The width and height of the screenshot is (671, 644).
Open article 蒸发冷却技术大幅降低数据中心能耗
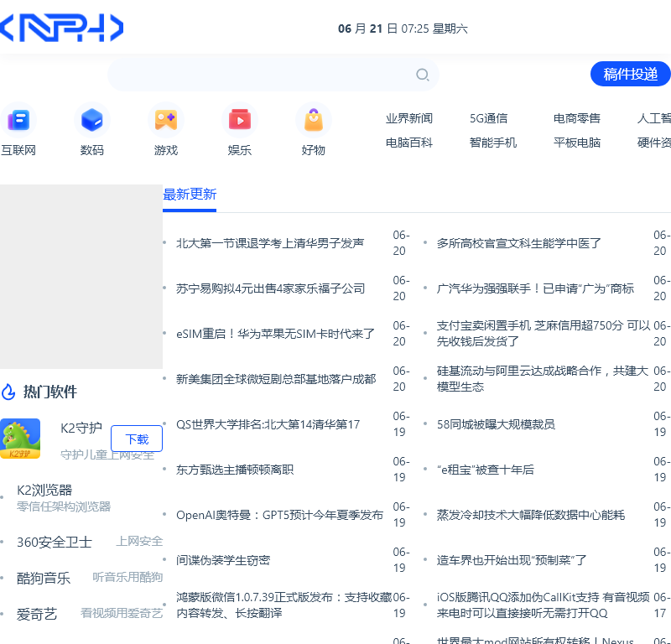531,515
